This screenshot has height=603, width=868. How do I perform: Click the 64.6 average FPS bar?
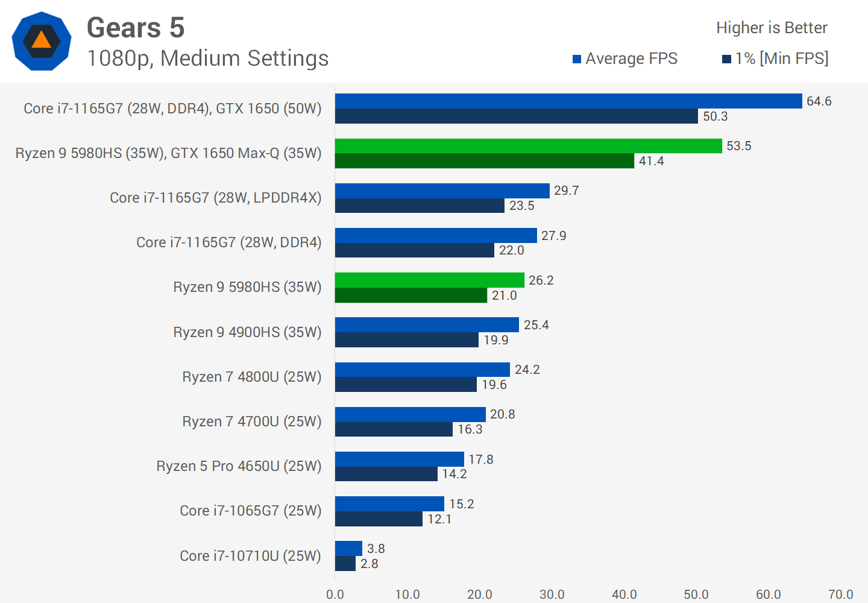click(x=568, y=101)
